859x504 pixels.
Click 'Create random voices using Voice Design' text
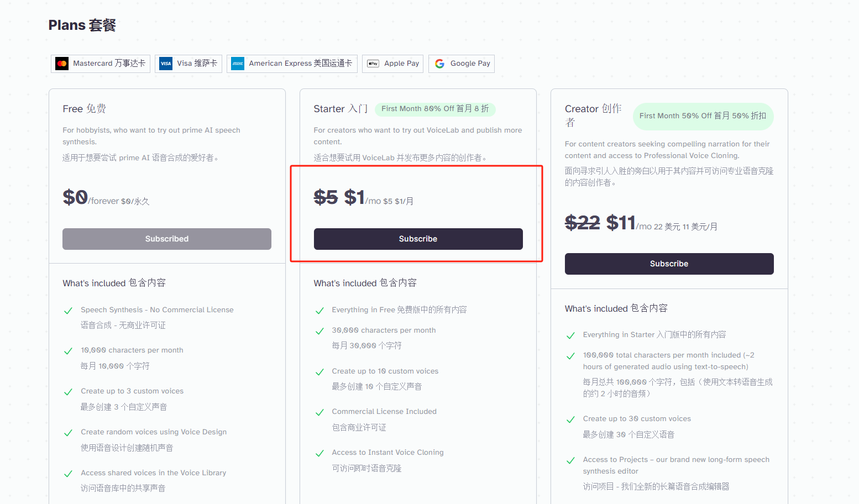pyautogui.click(x=154, y=432)
